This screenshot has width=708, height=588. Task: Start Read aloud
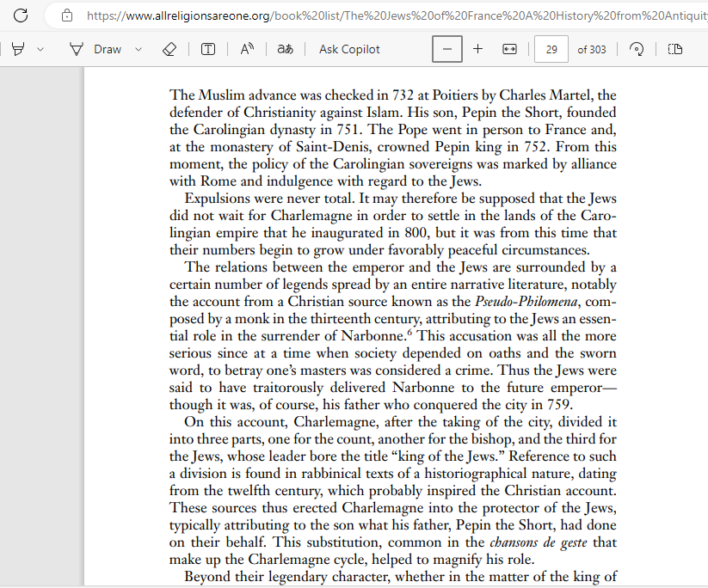pyautogui.click(x=247, y=49)
